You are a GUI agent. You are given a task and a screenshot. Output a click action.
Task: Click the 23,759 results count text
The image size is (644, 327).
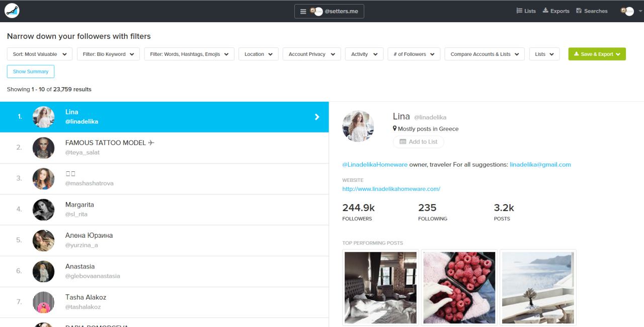tap(72, 89)
